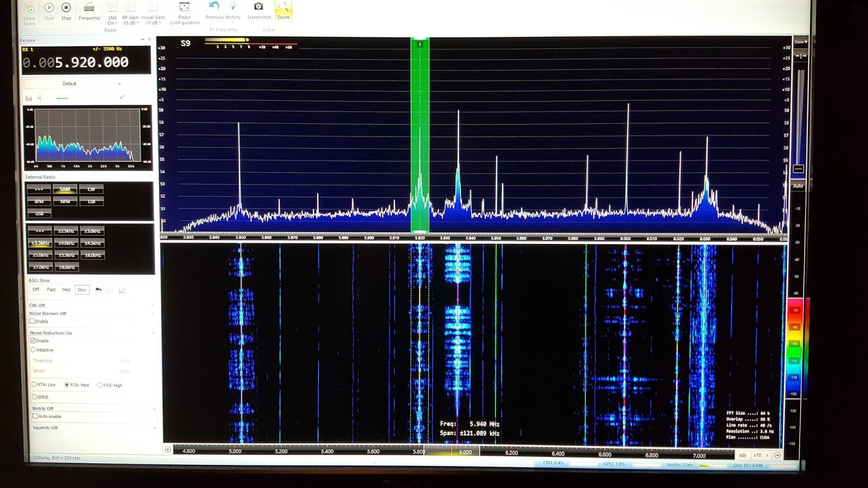Click the more modes ellipsis button beside SAM
The image size is (868, 488).
point(39,189)
